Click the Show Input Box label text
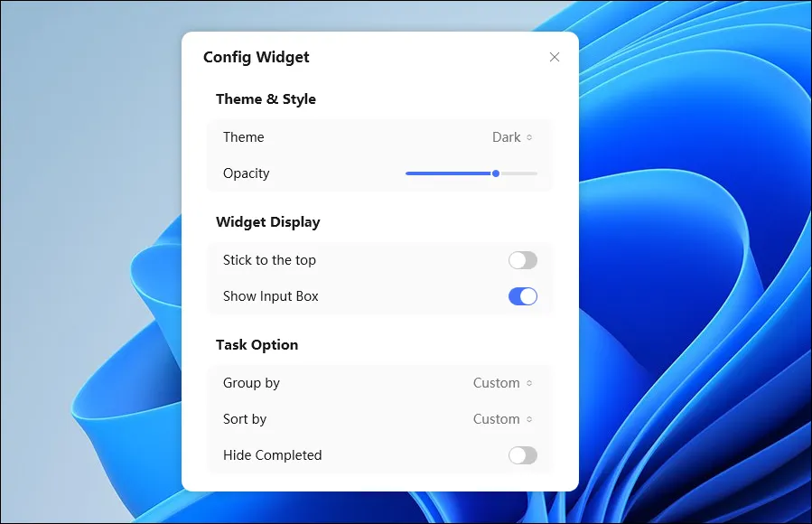Screen dimensions: 812x524 270,296
